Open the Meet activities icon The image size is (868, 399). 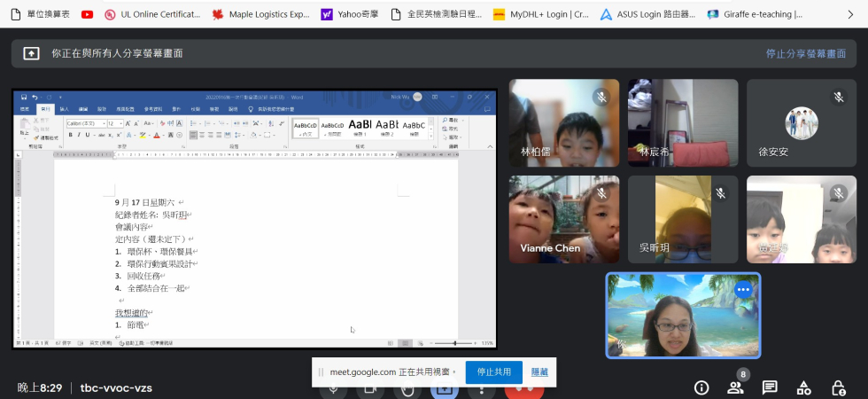coord(804,387)
